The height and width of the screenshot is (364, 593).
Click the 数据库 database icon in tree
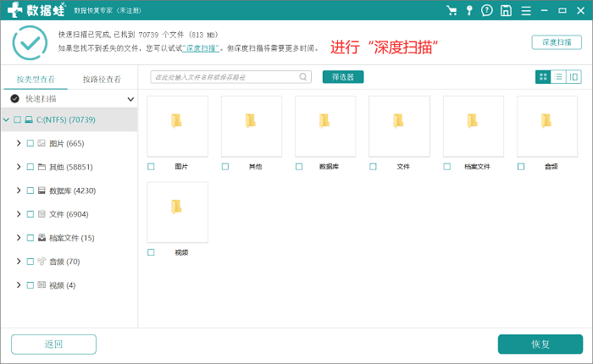(x=42, y=190)
